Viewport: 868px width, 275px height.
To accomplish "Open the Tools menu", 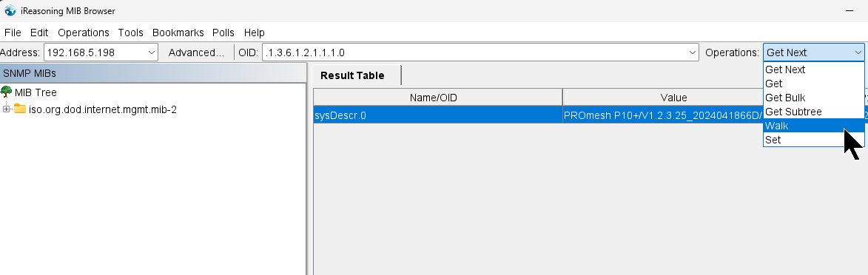I will point(131,33).
